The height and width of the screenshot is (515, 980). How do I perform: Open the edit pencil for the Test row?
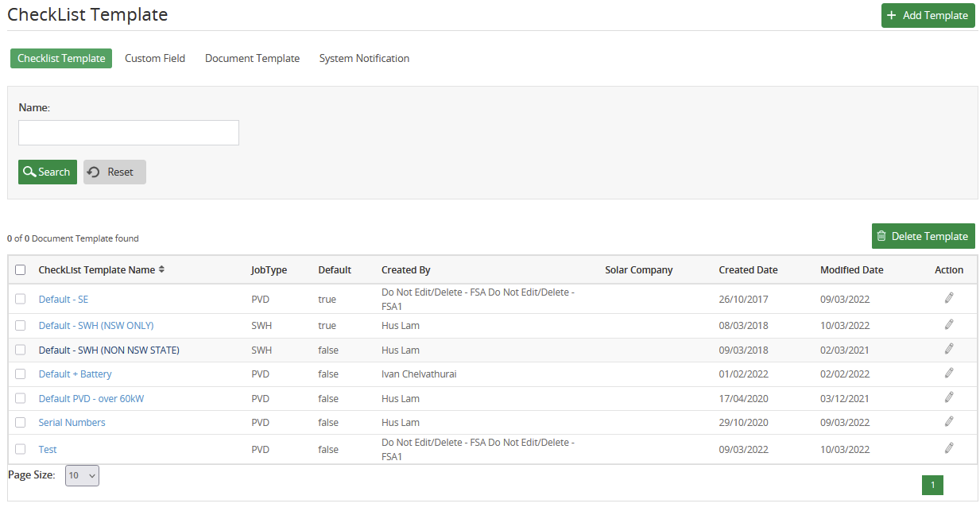click(948, 448)
